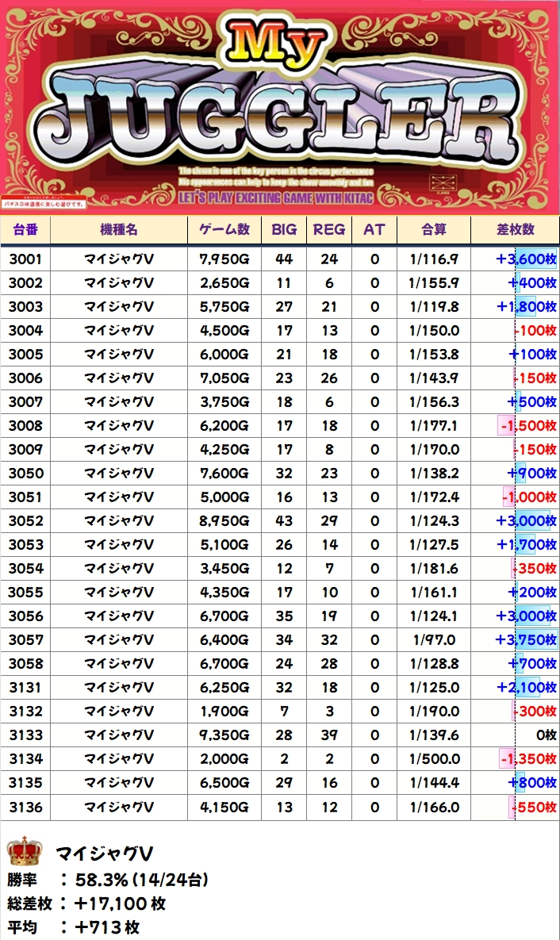Viewport: 560px width, 940px height.
Task: Select machine number 3002
Action: 26,283
